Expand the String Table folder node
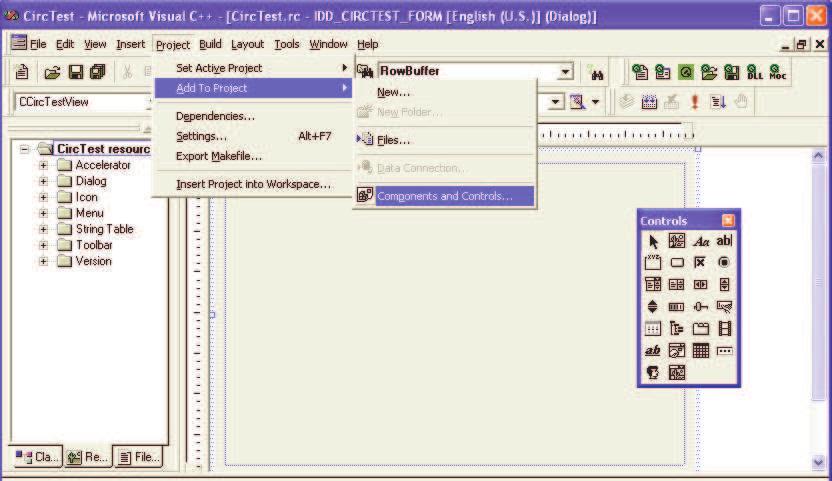Screen dimensions: 832x481 tap(44, 229)
